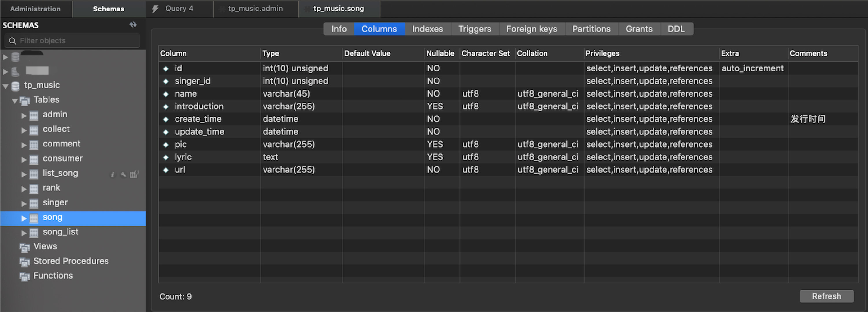Click the diamond icon beside the lyric column
This screenshot has height=312, width=868.
click(166, 157)
